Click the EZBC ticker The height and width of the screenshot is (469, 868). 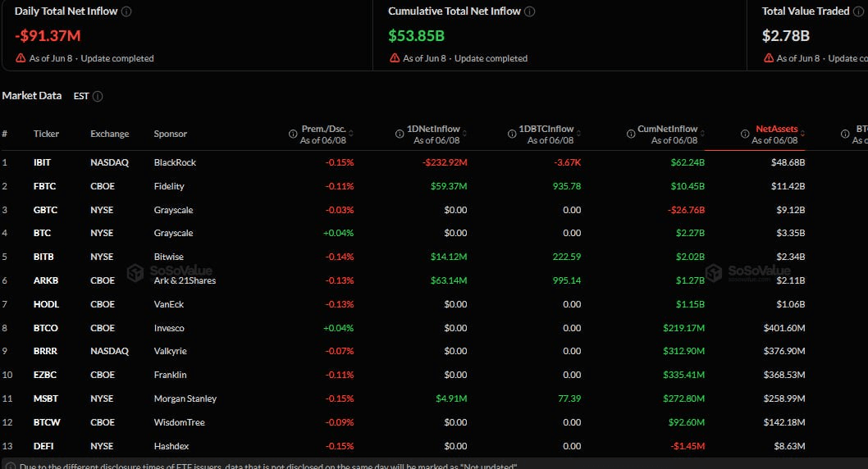(45, 375)
